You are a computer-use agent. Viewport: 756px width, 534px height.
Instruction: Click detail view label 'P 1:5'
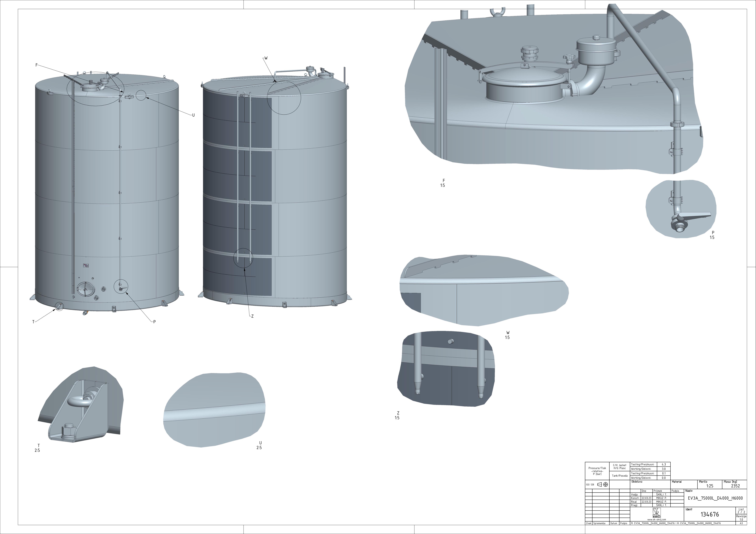pyautogui.click(x=712, y=235)
